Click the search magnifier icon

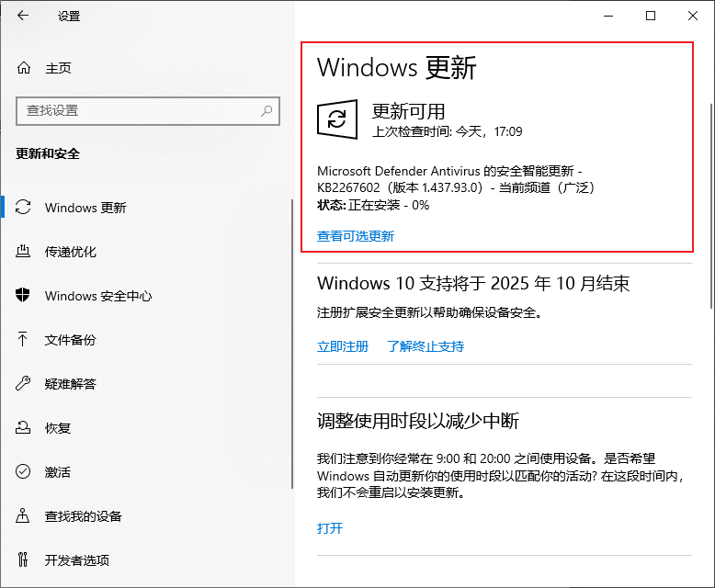[x=267, y=110]
